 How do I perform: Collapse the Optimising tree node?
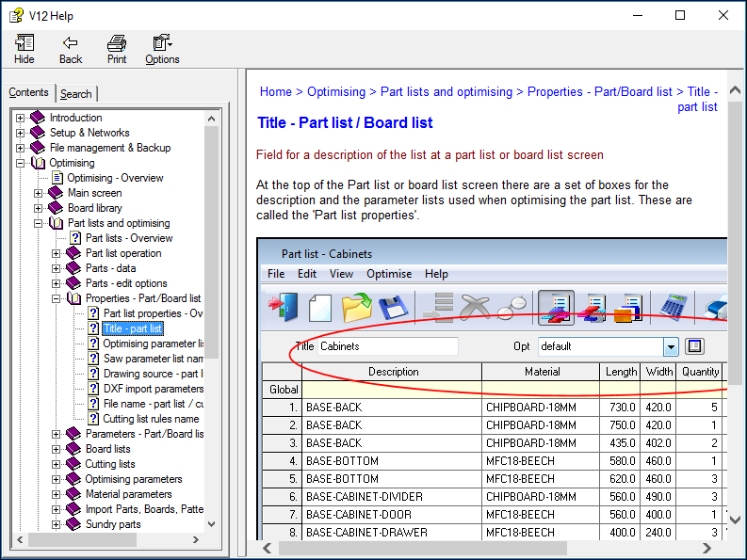[20, 163]
